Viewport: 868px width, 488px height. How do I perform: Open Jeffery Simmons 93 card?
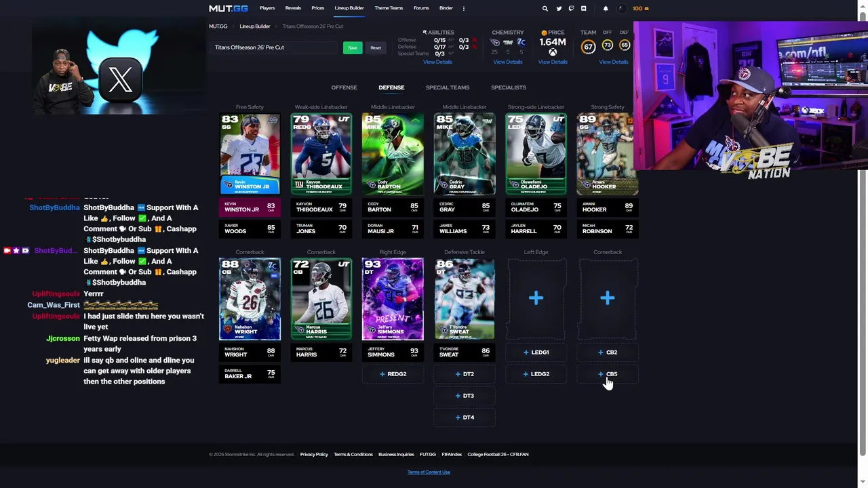(393, 299)
